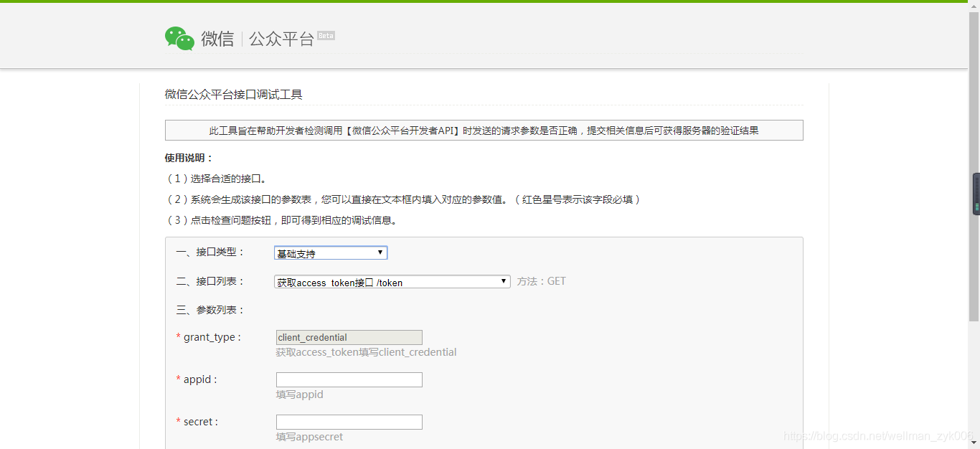Image resolution: width=980 pixels, height=449 pixels.
Task: Click the WeChat logo icon
Action: [x=179, y=39]
